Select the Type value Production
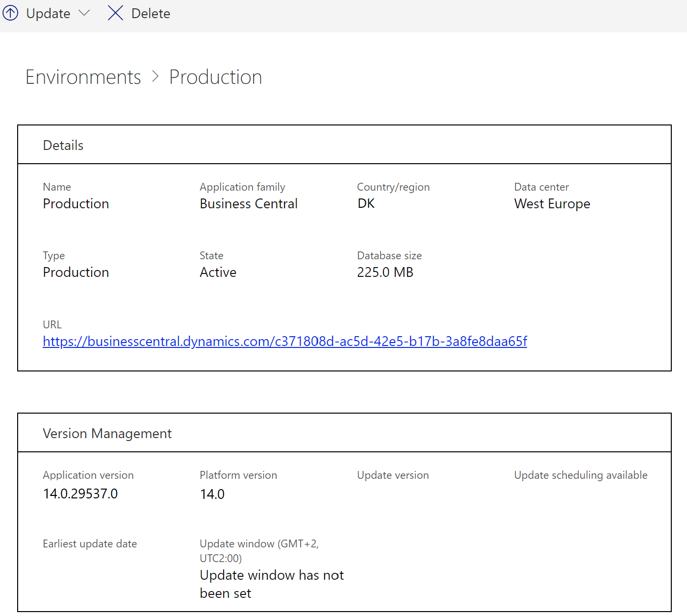The height and width of the screenshot is (616, 687). (x=76, y=272)
